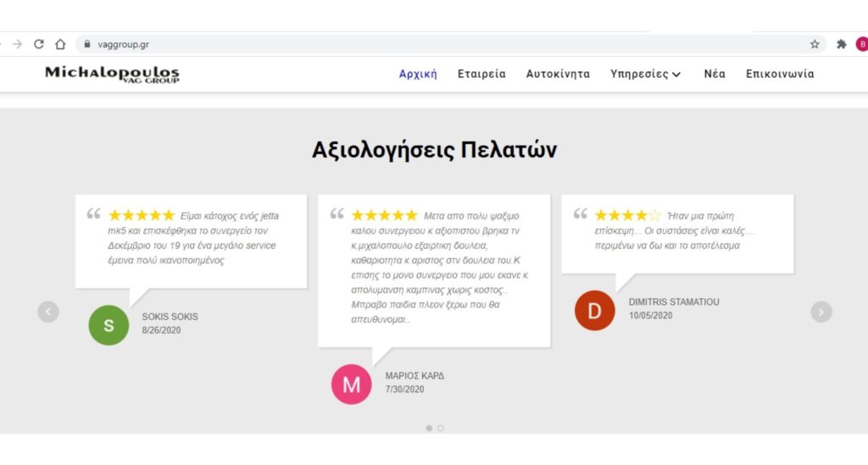Image resolution: width=868 pixels, height=465 pixels.
Task: Open the Εταιρεία menu item
Action: point(481,75)
